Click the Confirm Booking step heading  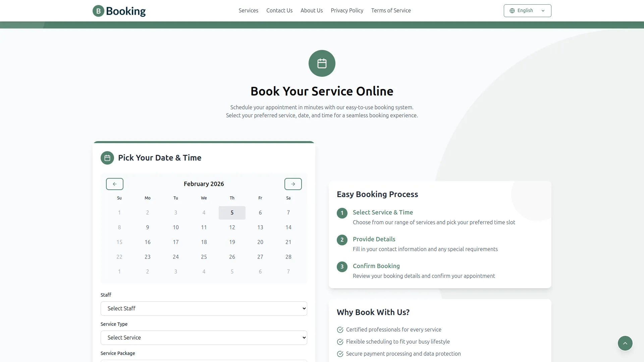click(x=376, y=266)
